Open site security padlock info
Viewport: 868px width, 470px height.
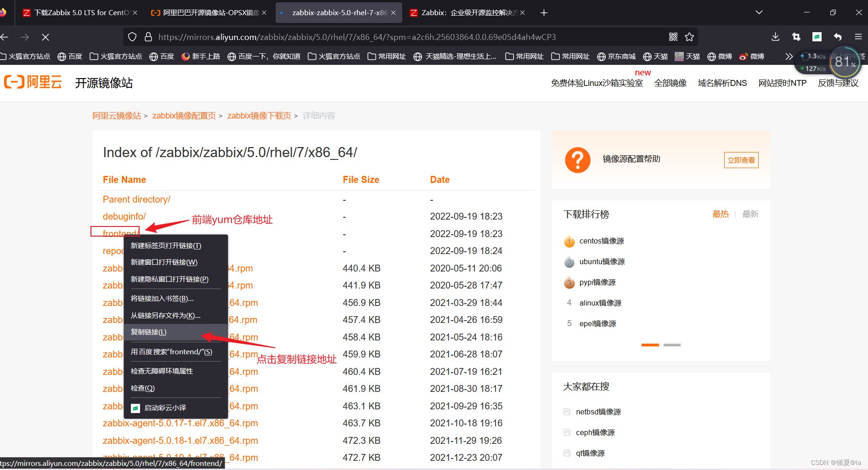point(148,37)
